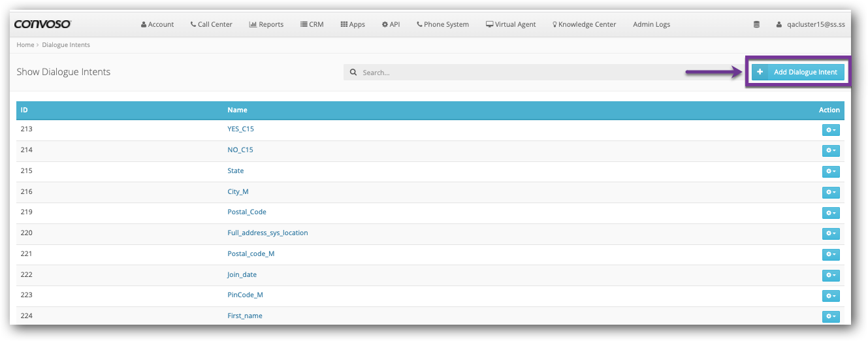This screenshot has height=341, width=868.
Task: Click gear icon for Full_address_sys_location row
Action: click(x=830, y=234)
